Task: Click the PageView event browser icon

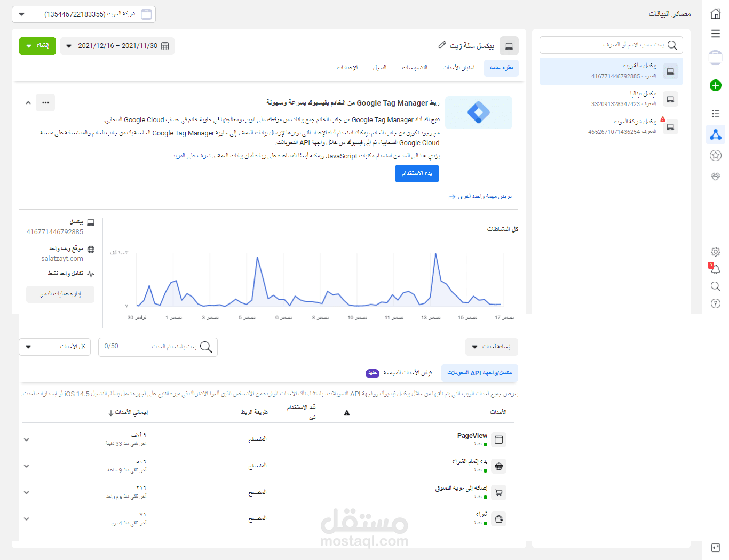Action: pos(499,439)
